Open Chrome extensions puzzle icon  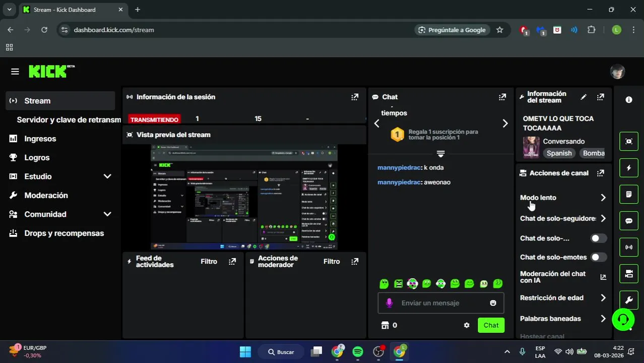pos(592,30)
